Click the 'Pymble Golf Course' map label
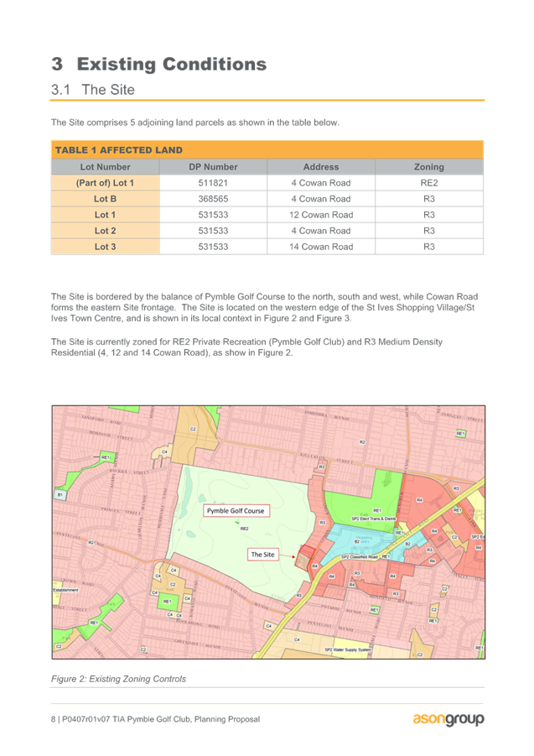The height and width of the screenshot is (756, 534). point(236,511)
